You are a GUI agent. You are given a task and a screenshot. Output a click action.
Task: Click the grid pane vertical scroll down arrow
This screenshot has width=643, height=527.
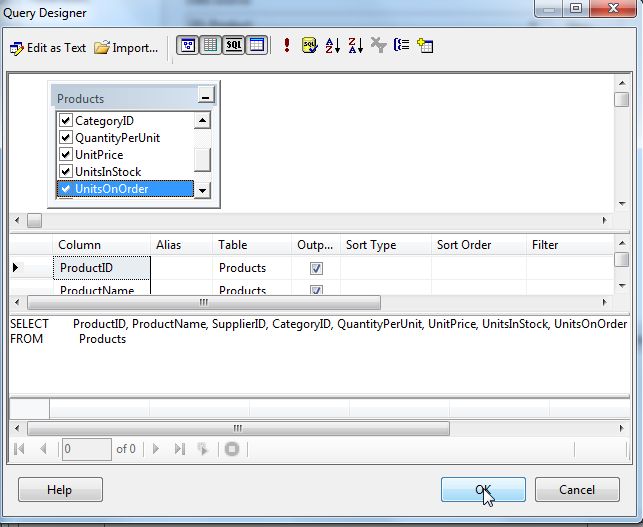click(x=622, y=285)
